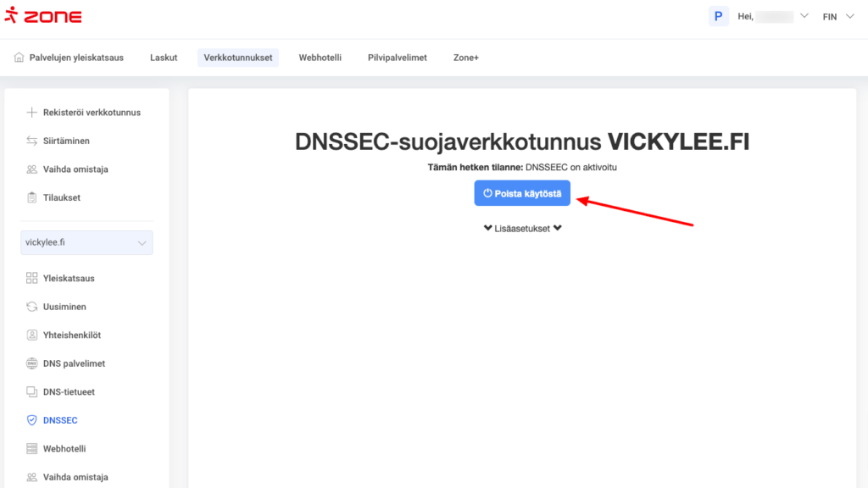The image size is (868, 488).
Task: Go to the Zone+ tab
Action: coord(465,58)
